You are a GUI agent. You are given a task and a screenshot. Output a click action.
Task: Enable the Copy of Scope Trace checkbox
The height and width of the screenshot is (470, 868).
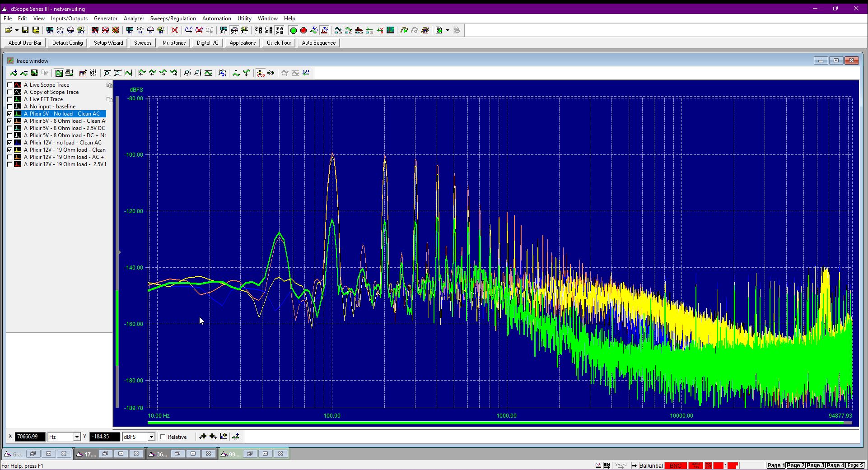coord(9,92)
